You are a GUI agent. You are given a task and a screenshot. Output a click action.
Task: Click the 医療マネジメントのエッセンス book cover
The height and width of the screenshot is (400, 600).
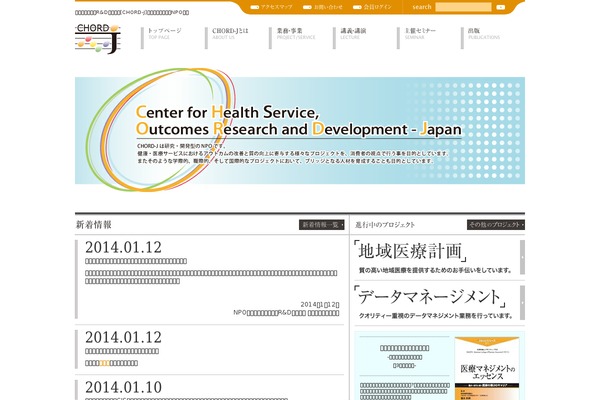[487, 368]
